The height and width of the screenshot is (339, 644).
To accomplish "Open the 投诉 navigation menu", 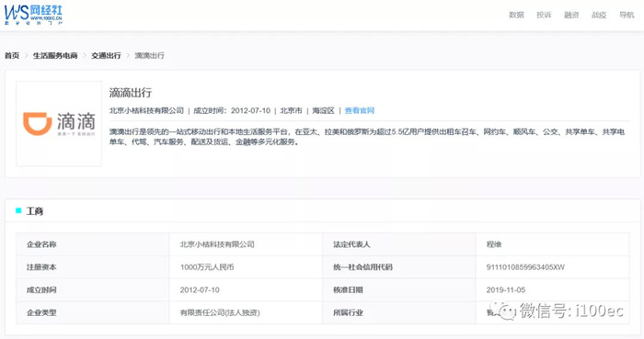I will (544, 16).
